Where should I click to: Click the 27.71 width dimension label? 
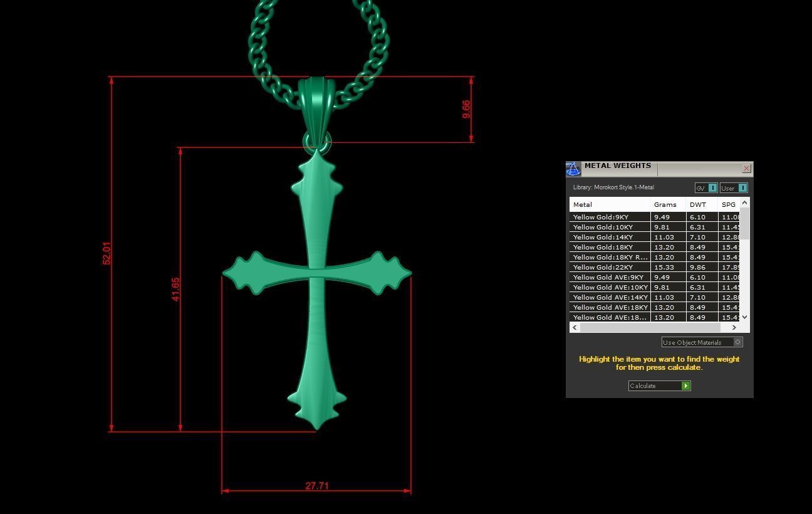pyautogui.click(x=316, y=486)
